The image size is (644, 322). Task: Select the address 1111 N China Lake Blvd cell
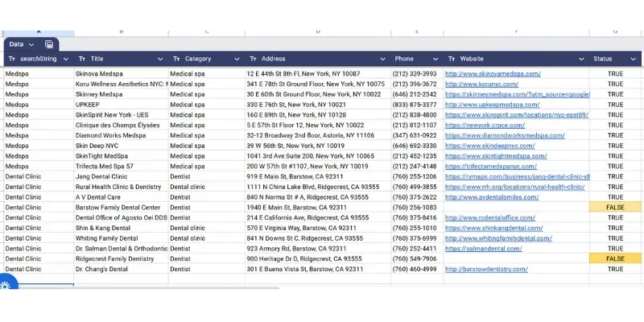pyautogui.click(x=318, y=188)
